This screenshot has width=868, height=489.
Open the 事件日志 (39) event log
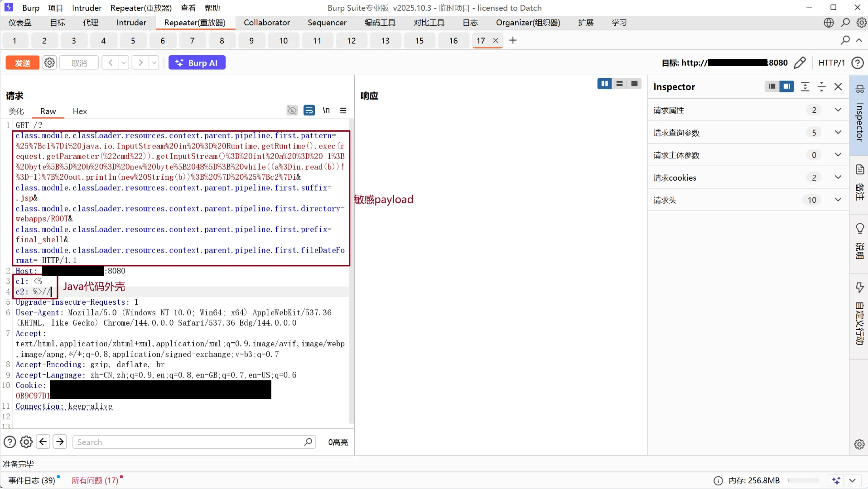32,480
